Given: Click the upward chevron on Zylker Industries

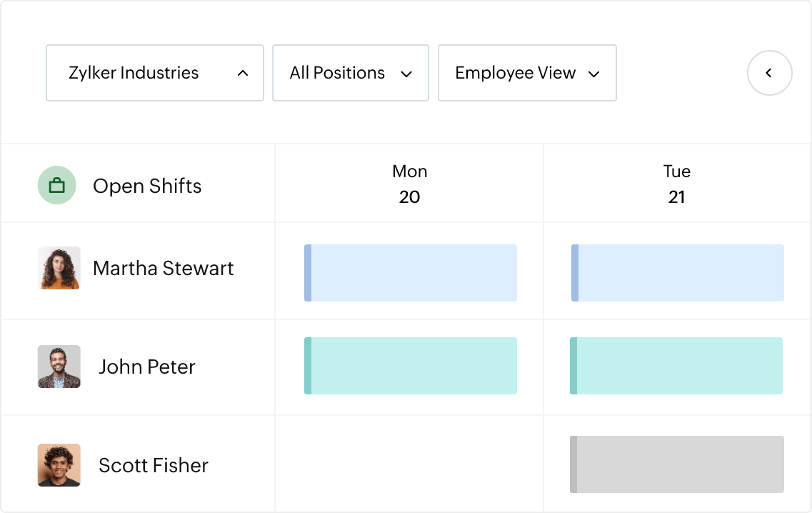Looking at the screenshot, I should pyautogui.click(x=243, y=73).
